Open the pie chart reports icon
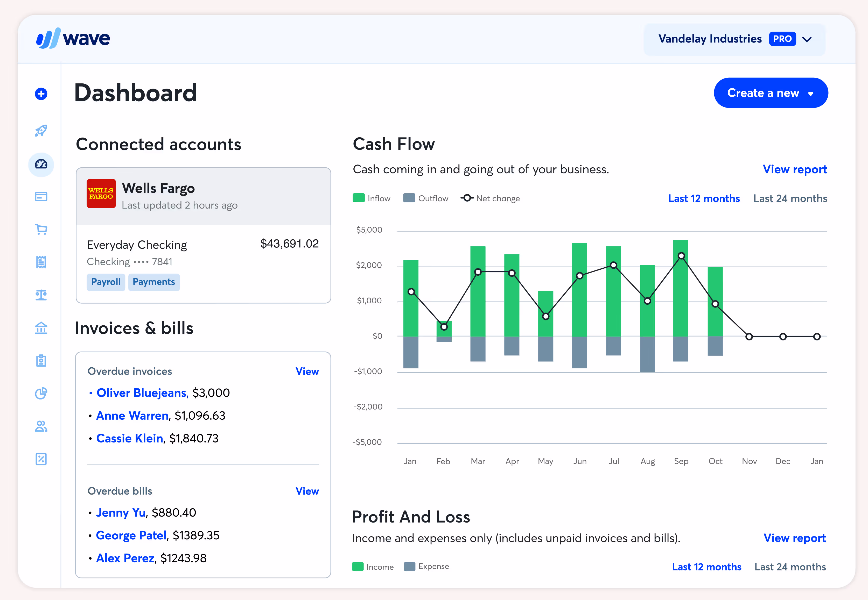Screen dimensions: 868x600 tap(41, 393)
